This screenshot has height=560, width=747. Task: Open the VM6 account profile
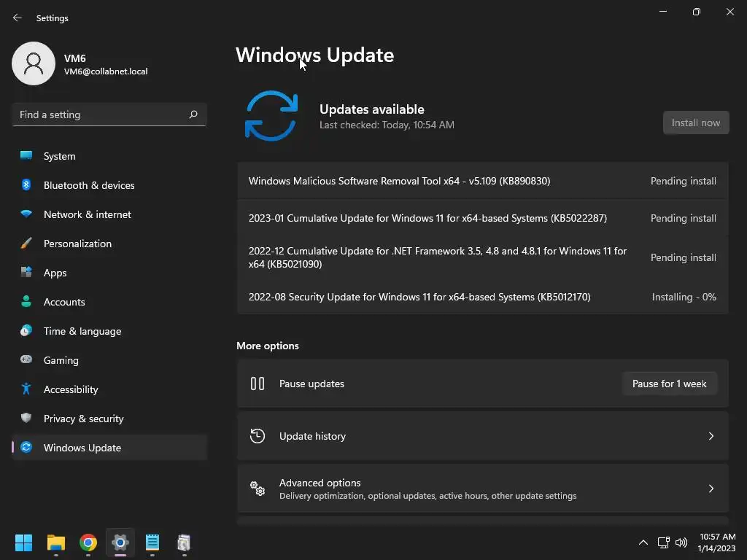(x=81, y=64)
